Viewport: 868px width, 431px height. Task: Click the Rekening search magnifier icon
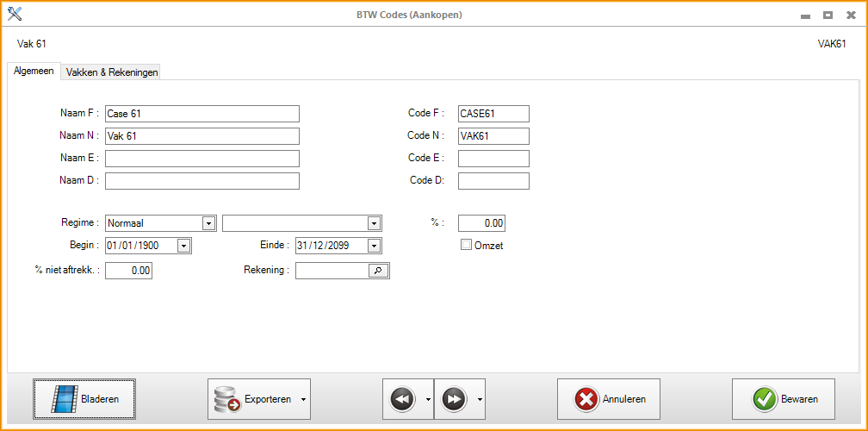click(378, 271)
